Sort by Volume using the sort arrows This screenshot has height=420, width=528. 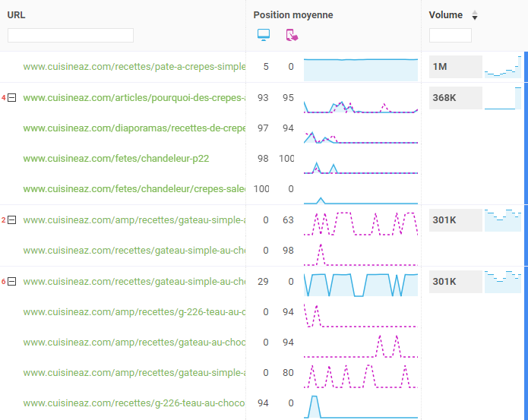[475, 15]
